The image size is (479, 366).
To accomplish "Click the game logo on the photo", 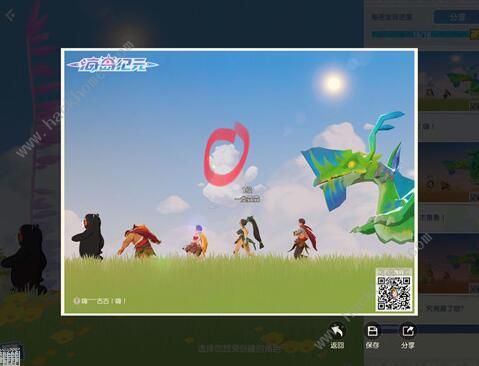I will [112, 64].
